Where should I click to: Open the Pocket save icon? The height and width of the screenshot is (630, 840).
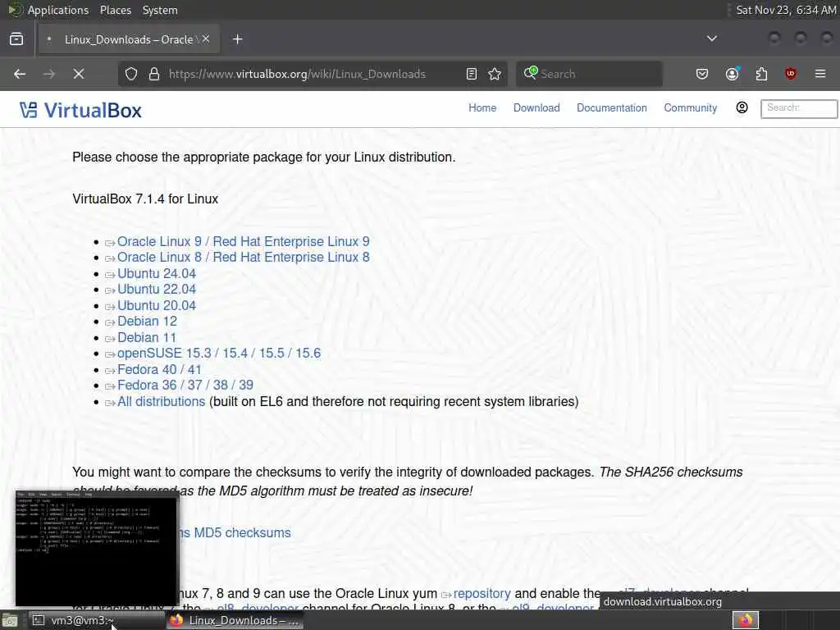pyautogui.click(x=702, y=74)
